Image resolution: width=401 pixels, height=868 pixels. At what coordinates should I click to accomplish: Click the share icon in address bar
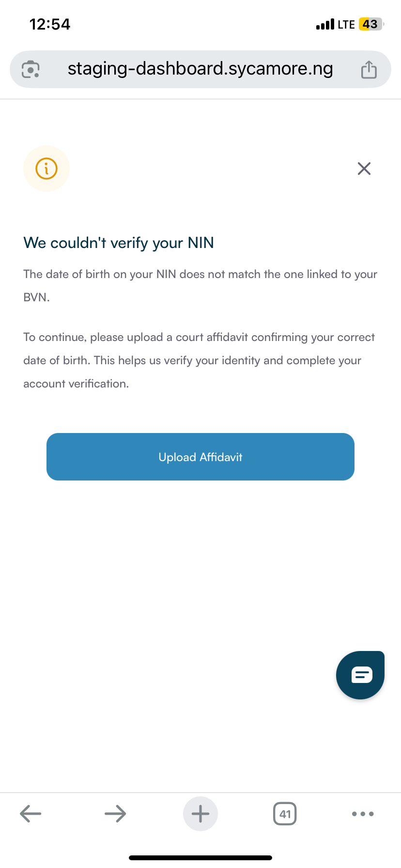(369, 70)
